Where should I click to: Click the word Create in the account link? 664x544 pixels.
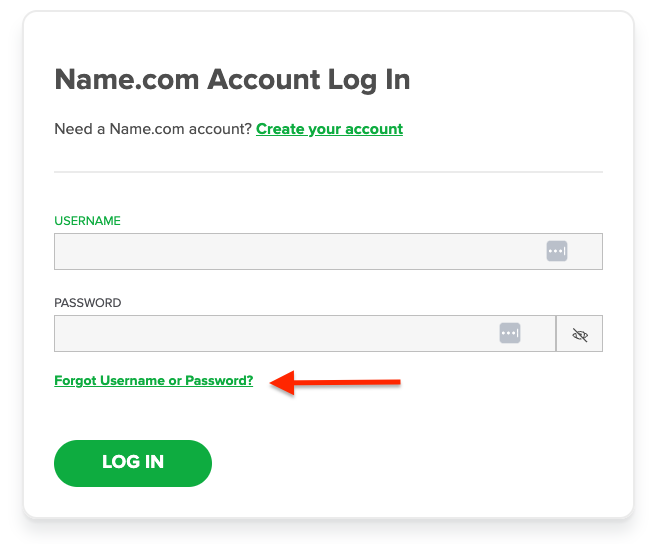280,129
